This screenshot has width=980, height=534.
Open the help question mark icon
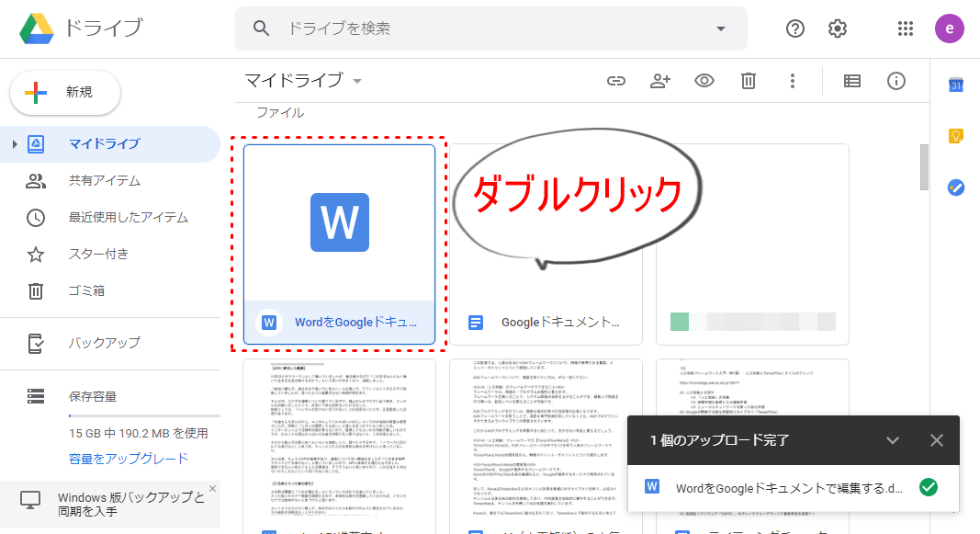795,28
